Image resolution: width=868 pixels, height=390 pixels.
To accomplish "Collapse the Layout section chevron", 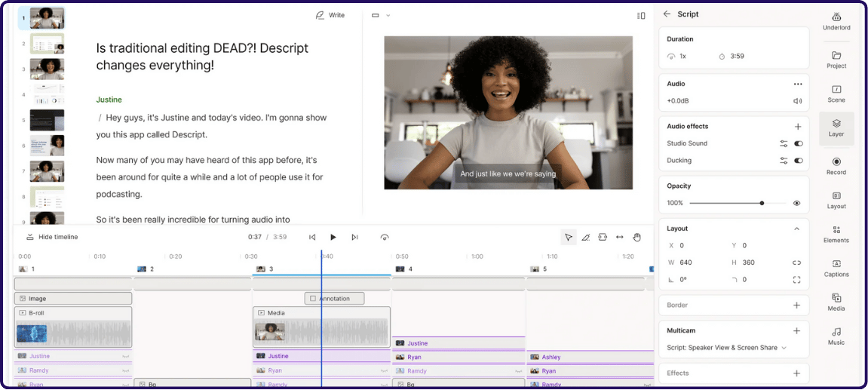I will (x=796, y=229).
